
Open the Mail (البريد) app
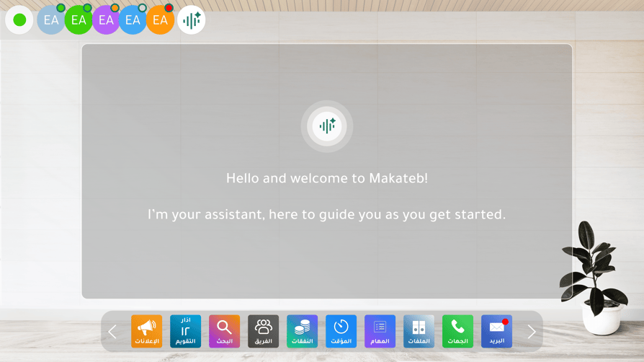pyautogui.click(x=496, y=331)
